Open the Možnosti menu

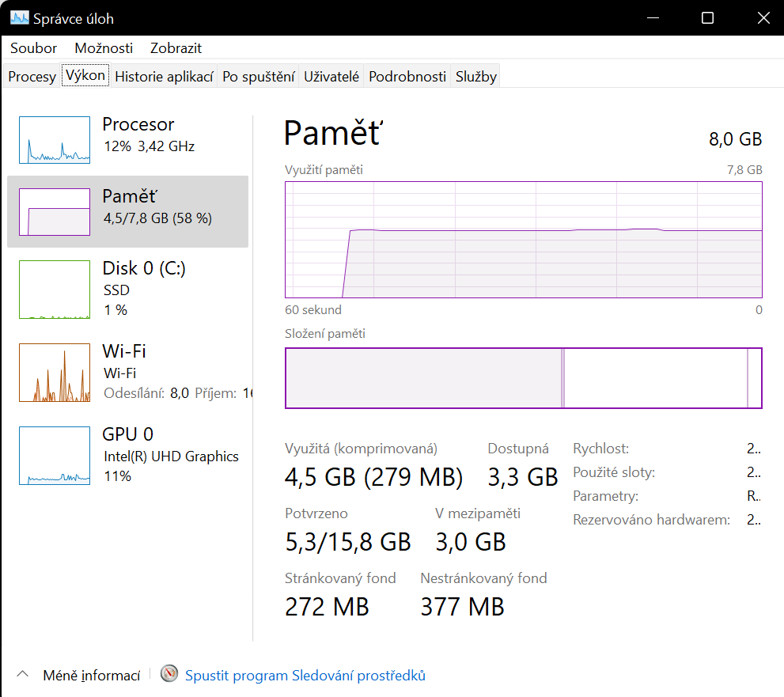click(x=104, y=48)
